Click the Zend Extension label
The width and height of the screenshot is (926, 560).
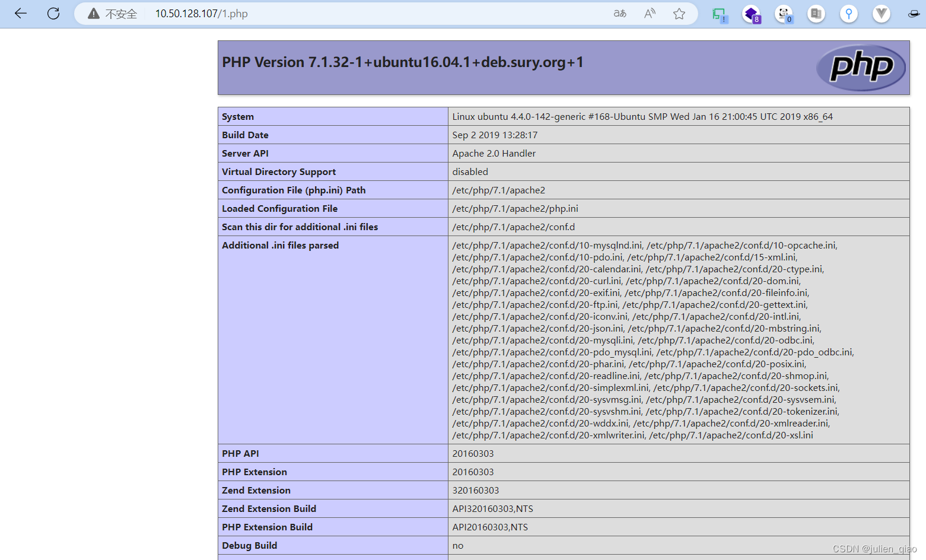point(256,491)
